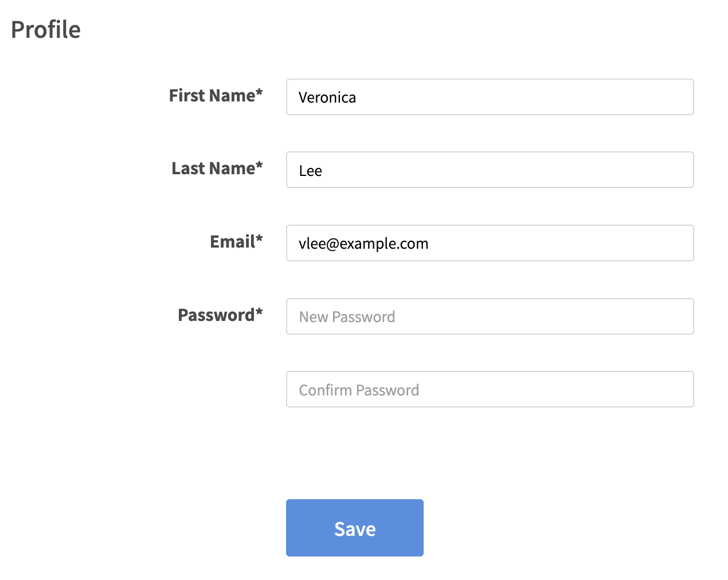Image resolution: width=728 pixels, height=580 pixels.
Task: Click the Password label text
Action: 216,315
